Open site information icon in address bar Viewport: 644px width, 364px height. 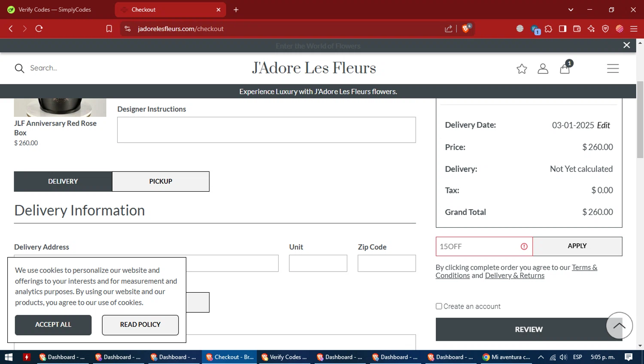(x=128, y=29)
